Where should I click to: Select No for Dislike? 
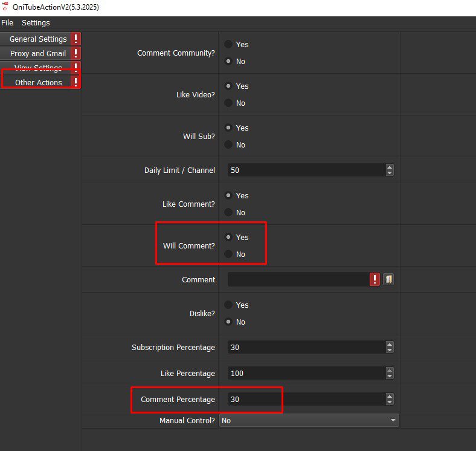(235, 322)
